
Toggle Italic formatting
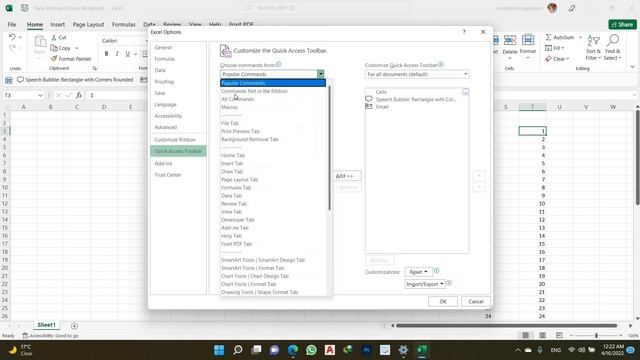click(x=117, y=54)
